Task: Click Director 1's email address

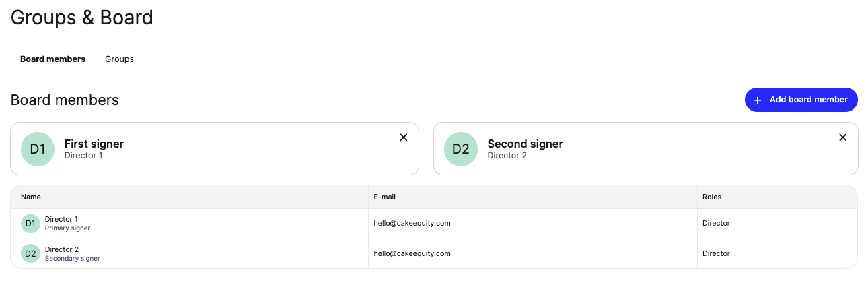Action: click(x=412, y=223)
